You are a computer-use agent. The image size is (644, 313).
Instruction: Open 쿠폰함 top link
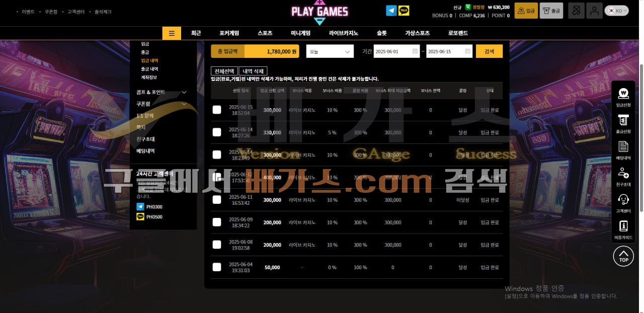click(x=51, y=12)
